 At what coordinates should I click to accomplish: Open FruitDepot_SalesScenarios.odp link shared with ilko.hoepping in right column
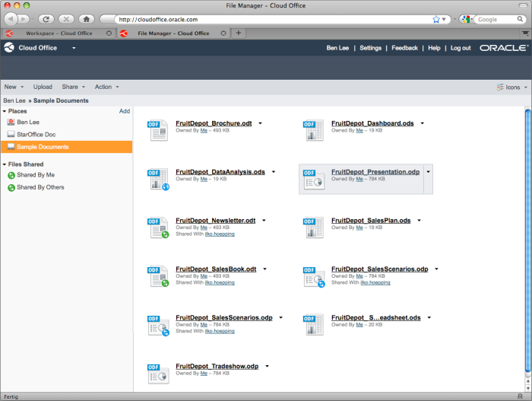coord(380,269)
